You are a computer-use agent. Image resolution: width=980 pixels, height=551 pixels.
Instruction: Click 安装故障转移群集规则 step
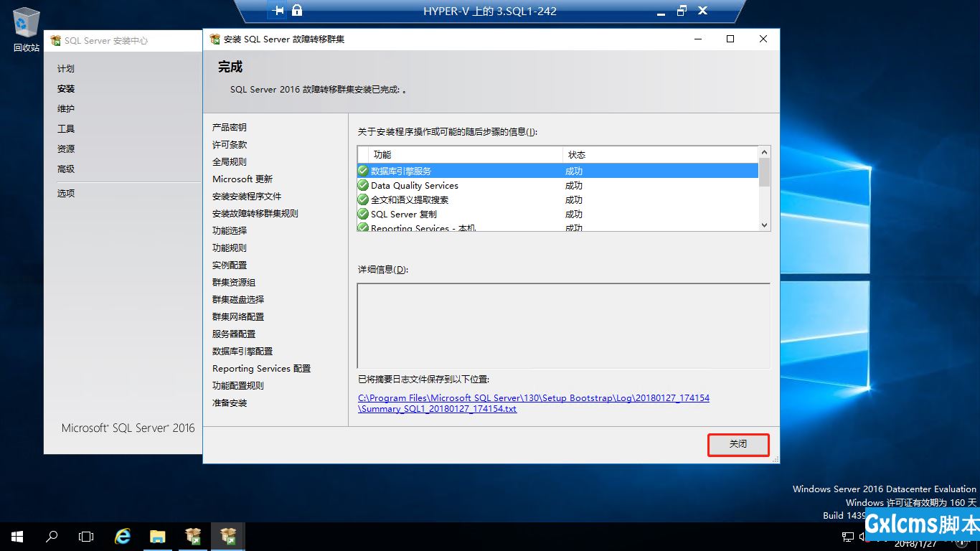(x=255, y=214)
